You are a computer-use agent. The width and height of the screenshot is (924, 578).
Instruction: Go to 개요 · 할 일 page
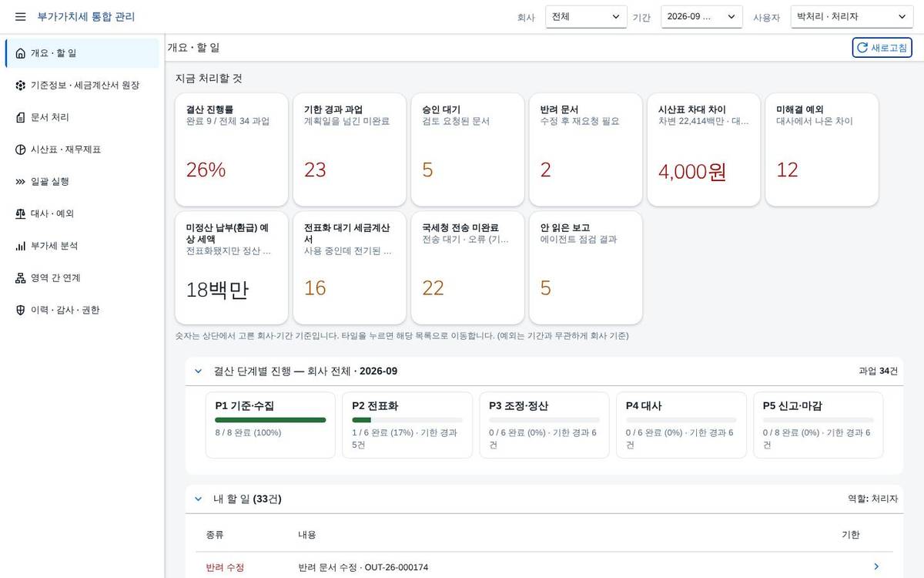(82, 53)
